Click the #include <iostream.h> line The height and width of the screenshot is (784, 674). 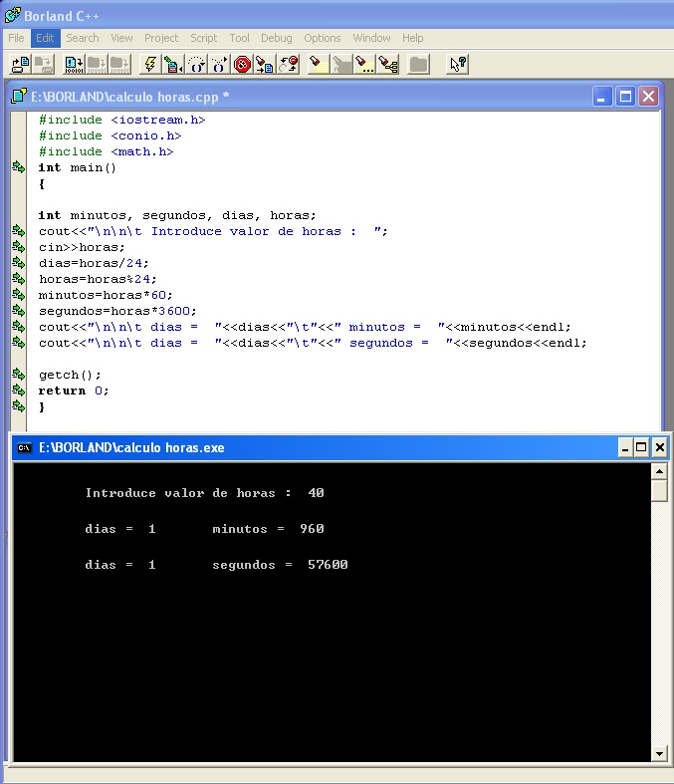(x=121, y=120)
